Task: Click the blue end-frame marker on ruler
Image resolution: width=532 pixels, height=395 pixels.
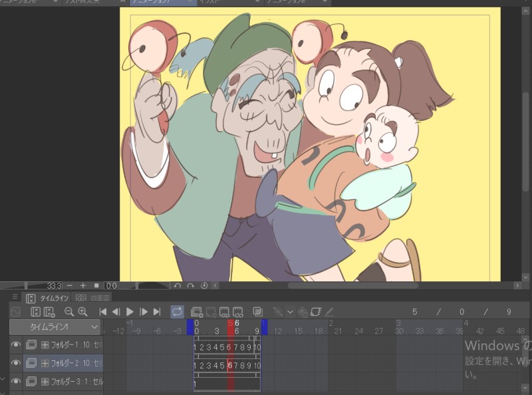Action: click(264, 327)
